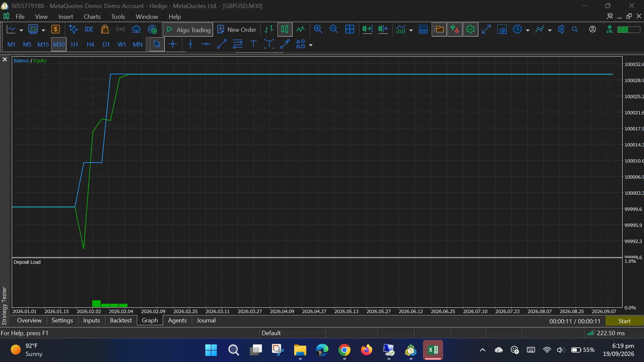Toggle Algo Trading on or off

[188, 29]
